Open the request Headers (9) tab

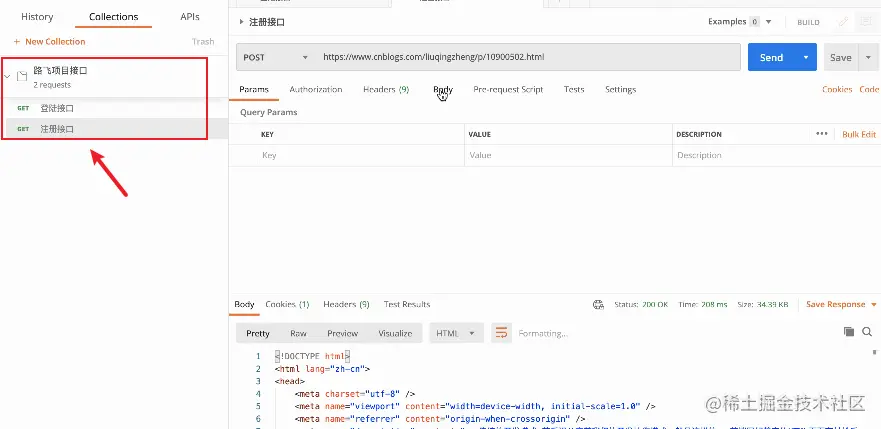pos(386,89)
